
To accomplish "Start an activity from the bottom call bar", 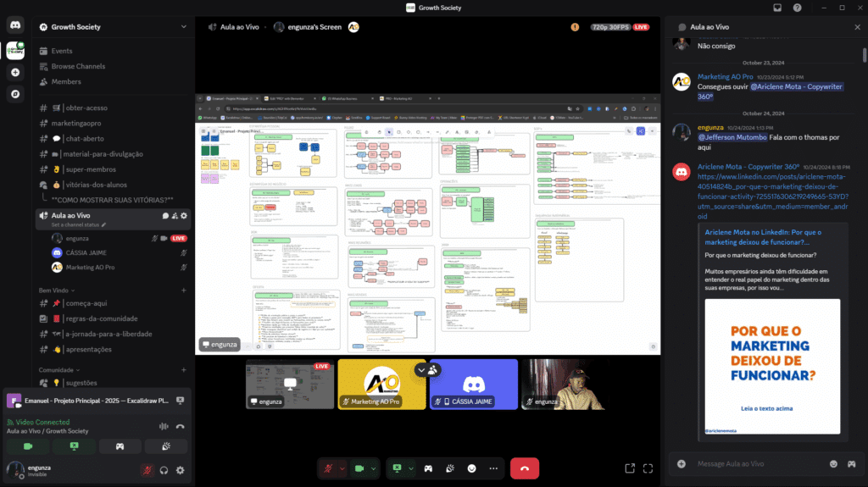I will tap(428, 468).
